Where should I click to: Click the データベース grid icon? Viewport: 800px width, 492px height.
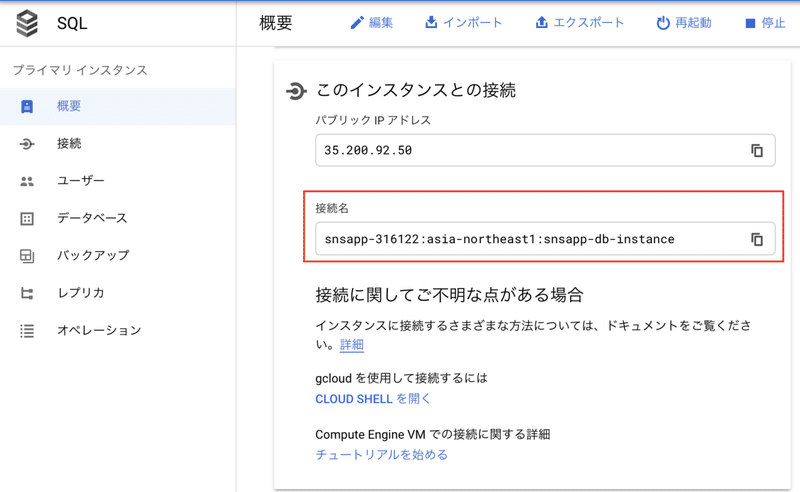tap(27, 218)
